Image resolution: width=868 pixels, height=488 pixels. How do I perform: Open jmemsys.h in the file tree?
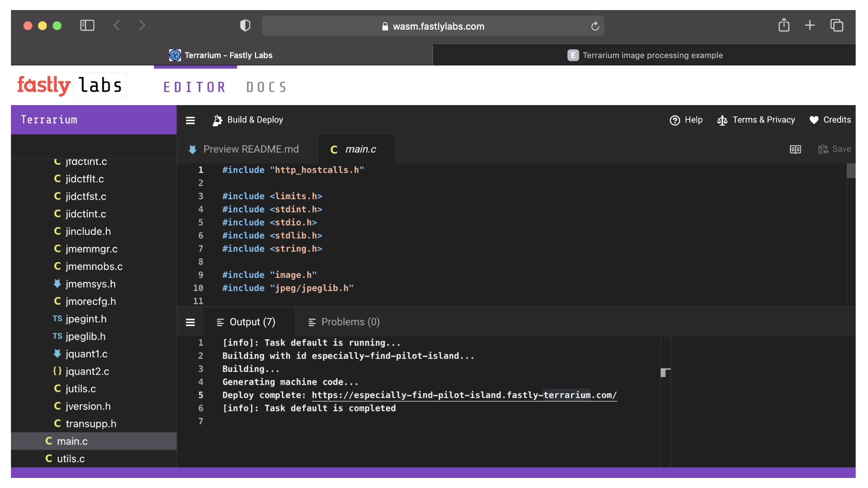click(94, 284)
